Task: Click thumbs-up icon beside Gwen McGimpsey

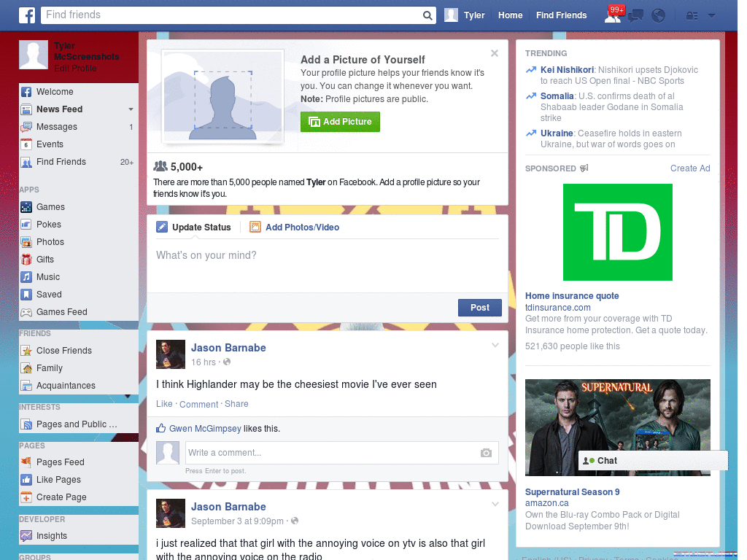Action: (161, 428)
